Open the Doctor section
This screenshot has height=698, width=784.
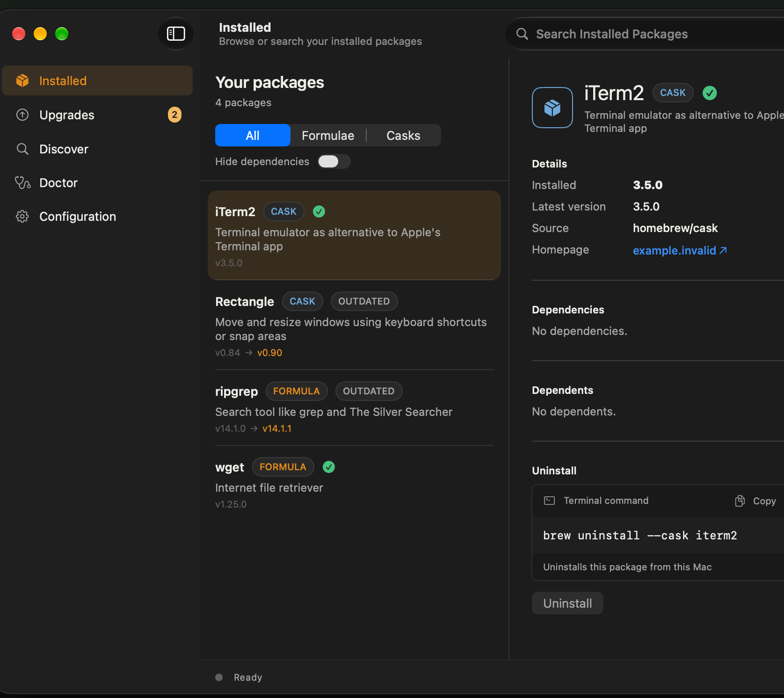point(97,182)
